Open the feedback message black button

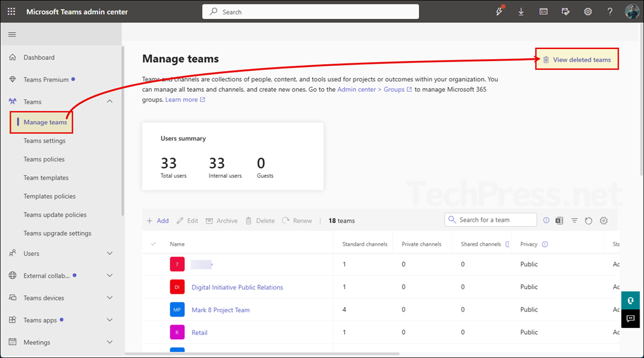pyautogui.click(x=630, y=318)
